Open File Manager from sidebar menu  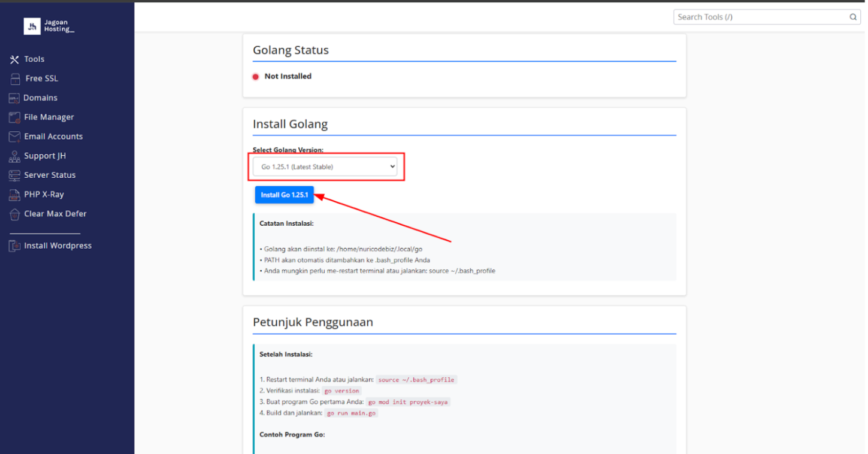[x=49, y=117]
